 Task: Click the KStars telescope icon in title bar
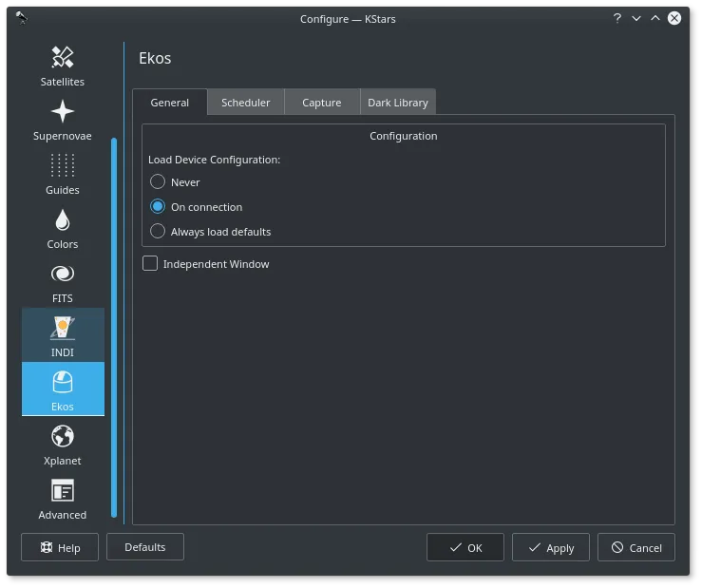[x=21, y=18]
